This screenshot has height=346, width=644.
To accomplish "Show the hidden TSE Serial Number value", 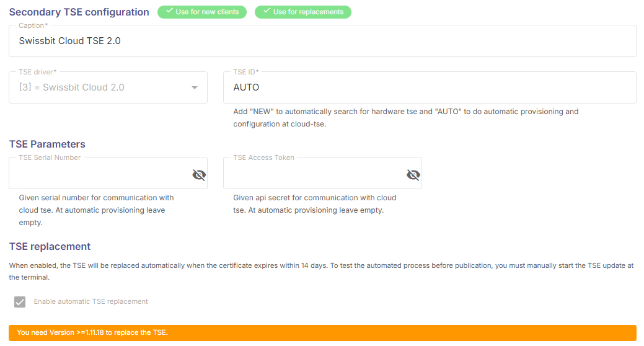I will tap(199, 175).
